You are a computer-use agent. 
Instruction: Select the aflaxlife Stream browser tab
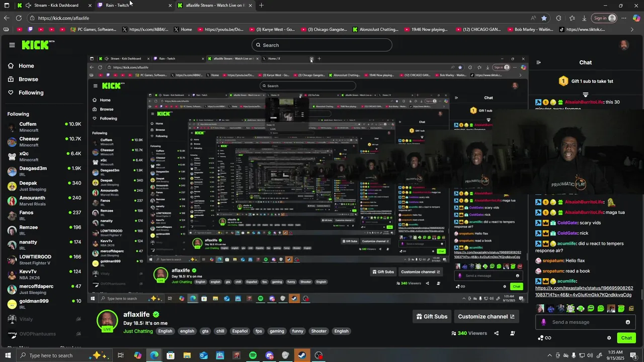[x=215, y=6]
